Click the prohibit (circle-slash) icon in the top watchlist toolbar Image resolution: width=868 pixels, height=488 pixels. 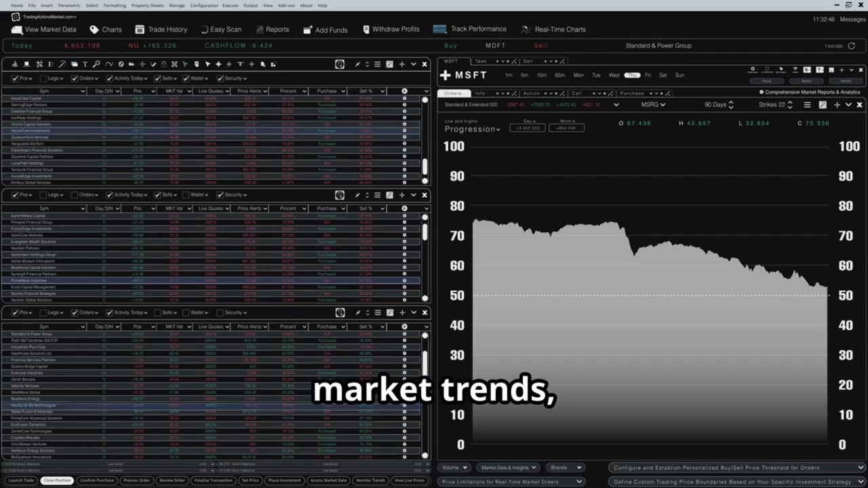pos(121,64)
